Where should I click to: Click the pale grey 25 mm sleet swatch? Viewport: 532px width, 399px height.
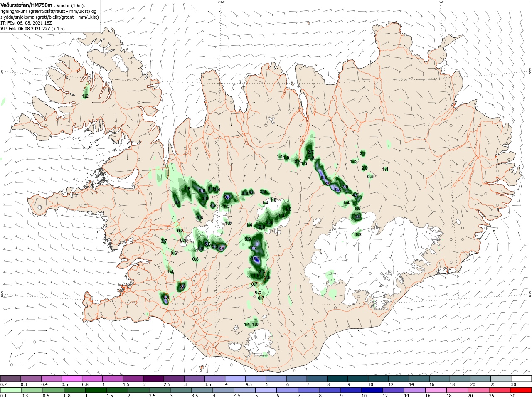pyautogui.click(x=501, y=379)
